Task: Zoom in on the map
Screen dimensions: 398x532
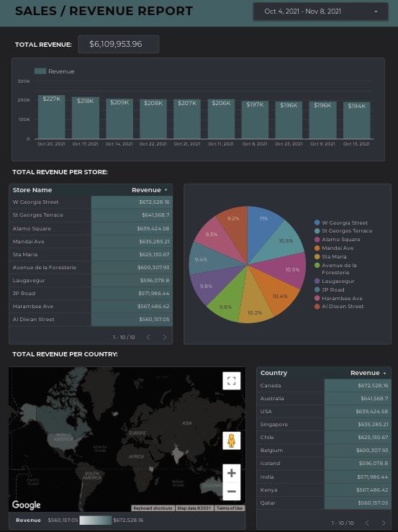Action: [232, 473]
